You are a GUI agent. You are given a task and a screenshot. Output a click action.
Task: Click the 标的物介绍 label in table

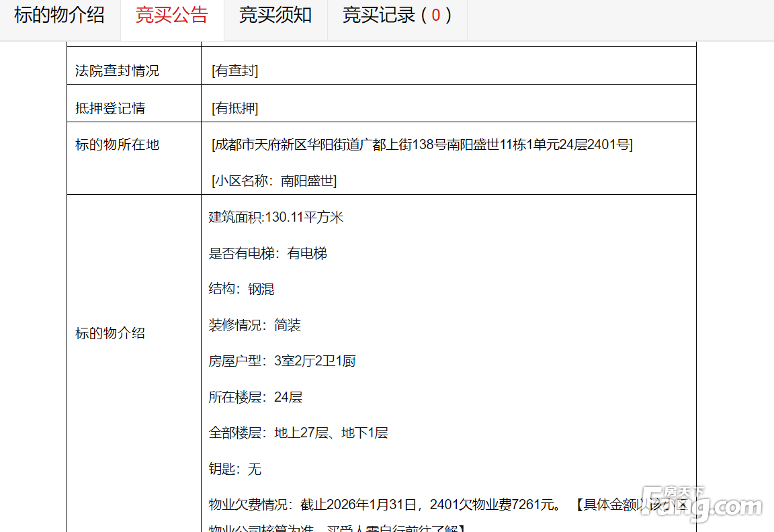click(110, 333)
